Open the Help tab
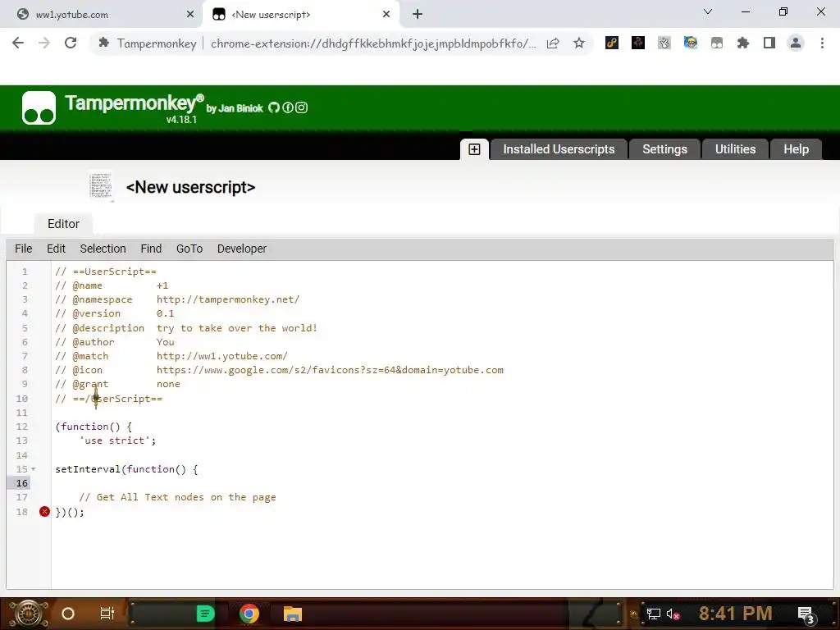840x630 pixels. (796, 149)
